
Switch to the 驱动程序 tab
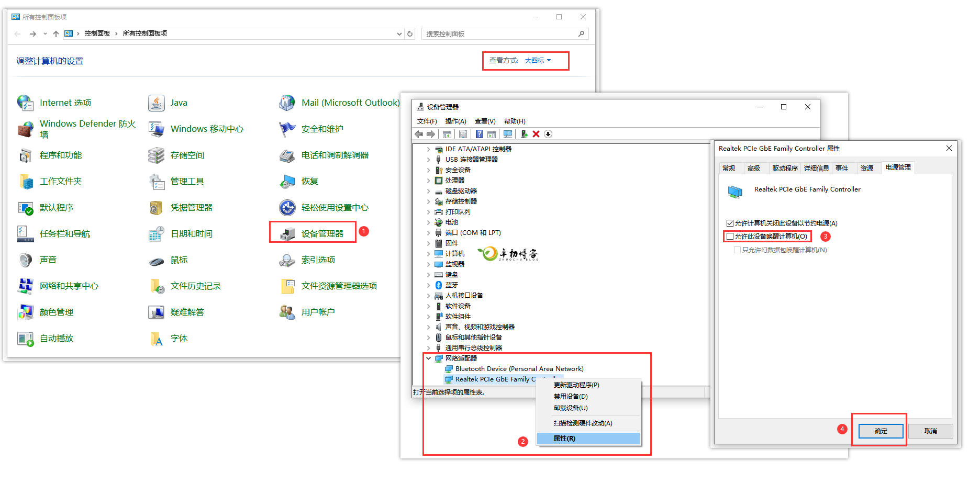[x=785, y=168]
